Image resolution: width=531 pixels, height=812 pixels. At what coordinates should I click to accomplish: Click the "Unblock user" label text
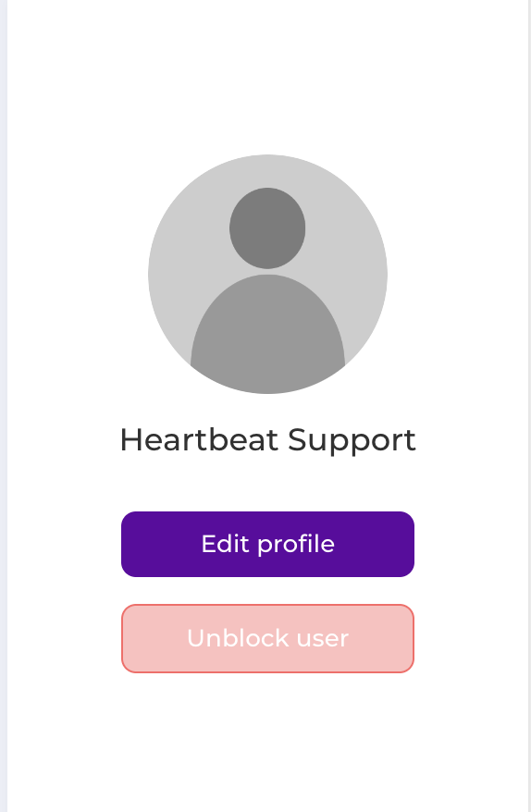point(268,638)
